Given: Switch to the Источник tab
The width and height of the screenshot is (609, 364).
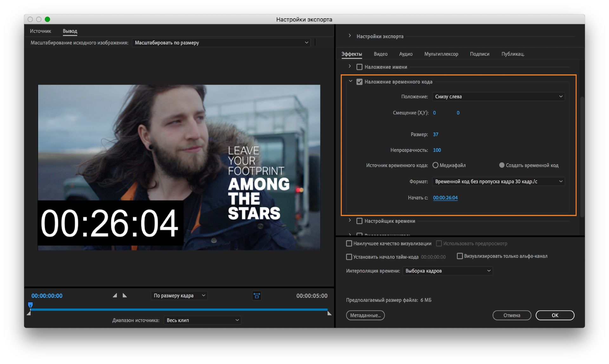Looking at the screenshot, I should (x=40, y=31).
